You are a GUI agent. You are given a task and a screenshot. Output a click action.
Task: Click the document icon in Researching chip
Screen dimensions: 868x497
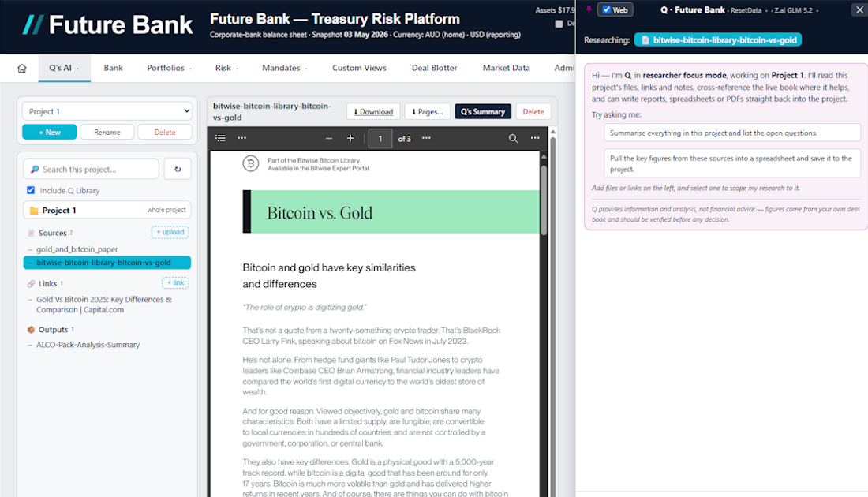pos(645,40)
